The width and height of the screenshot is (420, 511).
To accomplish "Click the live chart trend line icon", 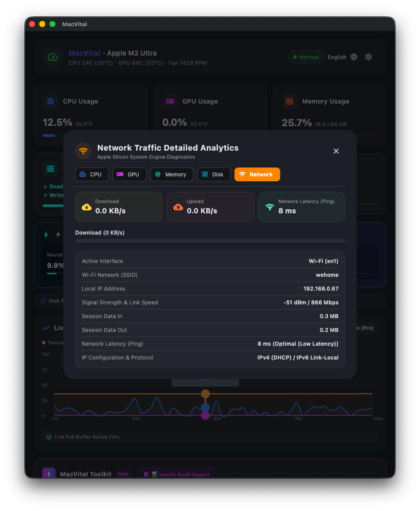I will (x=46, y=328).
